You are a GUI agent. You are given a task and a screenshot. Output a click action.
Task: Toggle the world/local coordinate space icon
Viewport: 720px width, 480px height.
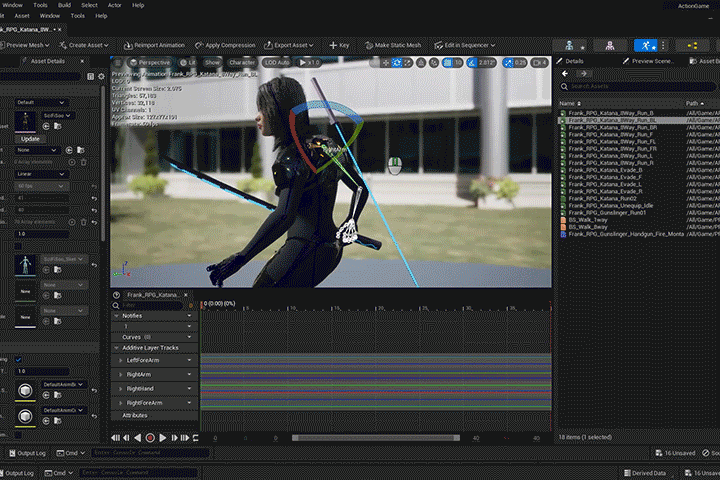(x=421, y=62)
